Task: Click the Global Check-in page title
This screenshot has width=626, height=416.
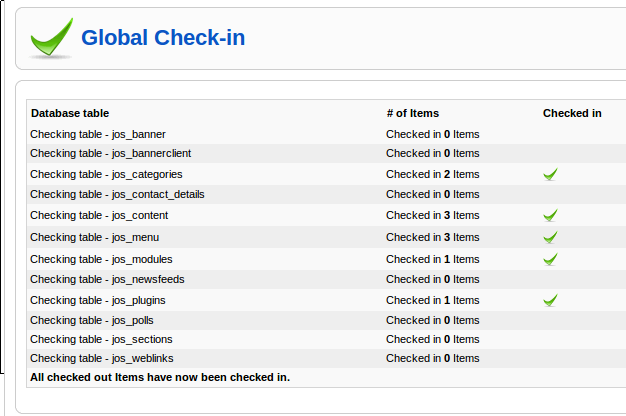Action: (x=163, y=39)
